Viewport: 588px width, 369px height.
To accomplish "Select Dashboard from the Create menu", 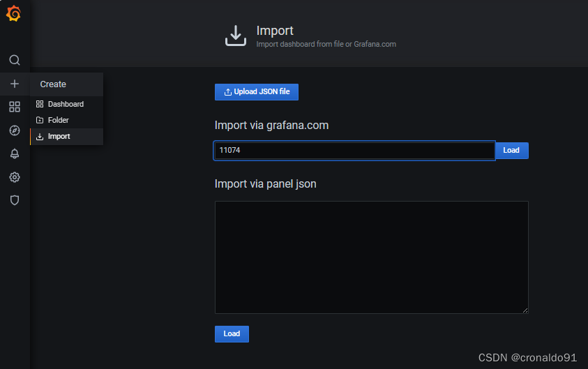I will (66, 104).
